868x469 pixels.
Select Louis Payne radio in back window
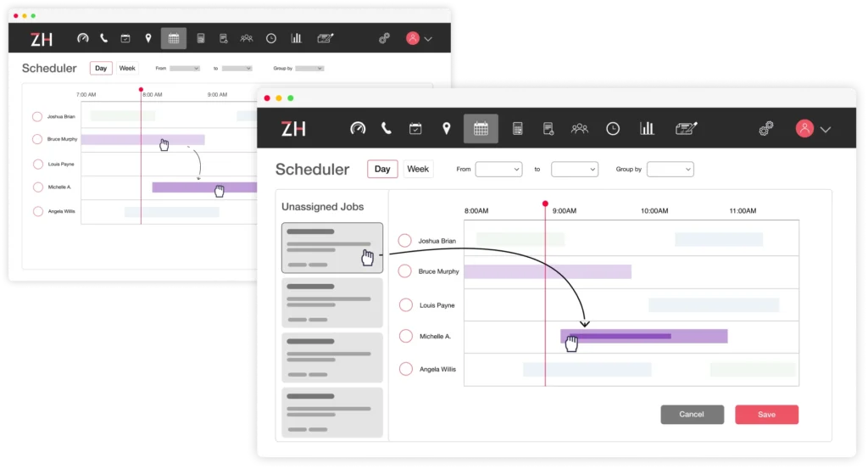coord(37,164)
